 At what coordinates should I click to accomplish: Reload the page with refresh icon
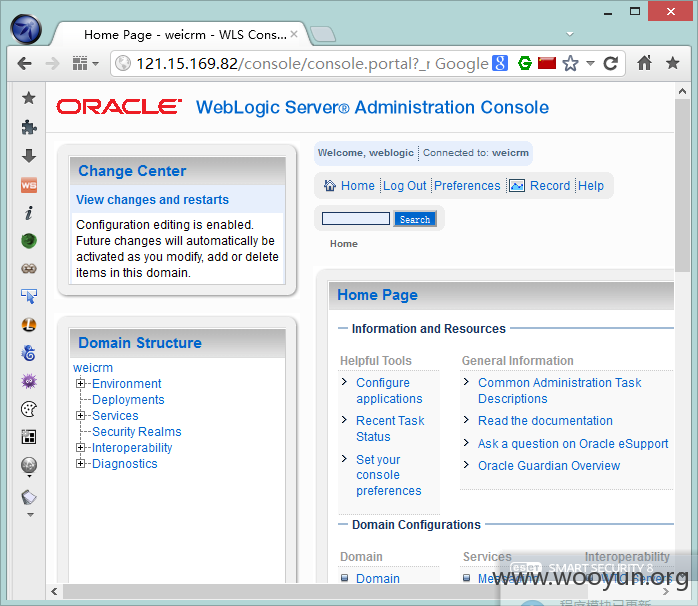[x=611, y=63]
